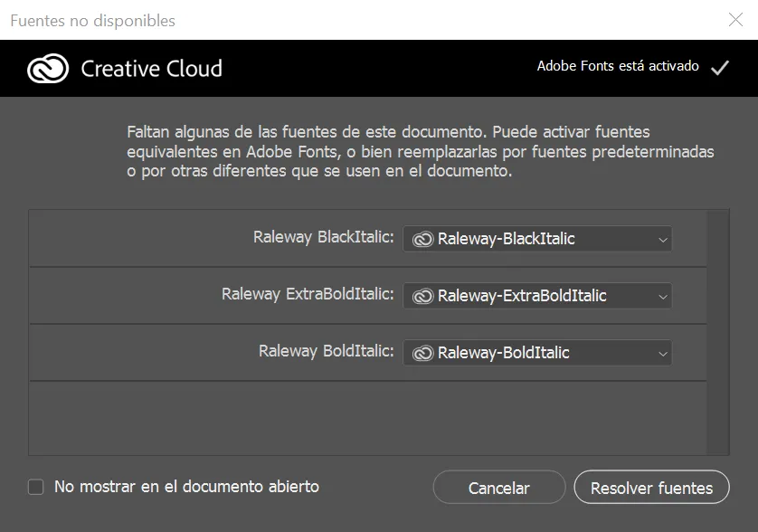Screen dimensions: 758x532
Task: Close the Fuentes no disponibles dialog
Action: pyautogui.click(x=735, y=19)
